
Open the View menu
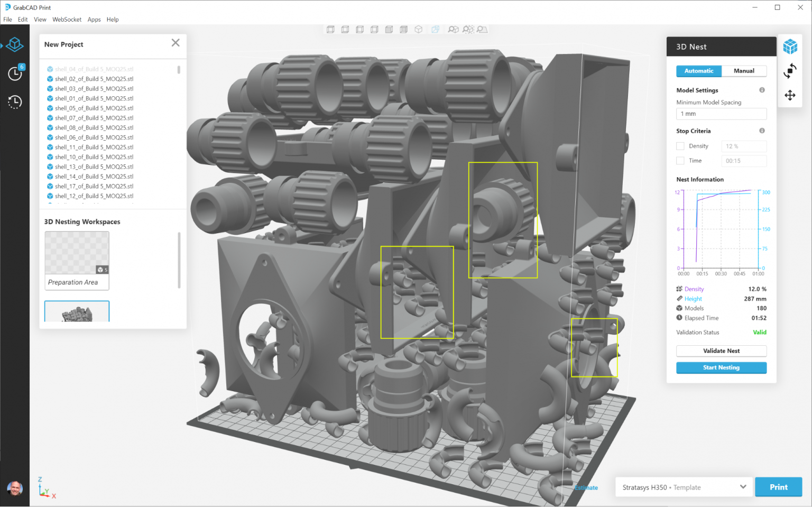[40, 19]
